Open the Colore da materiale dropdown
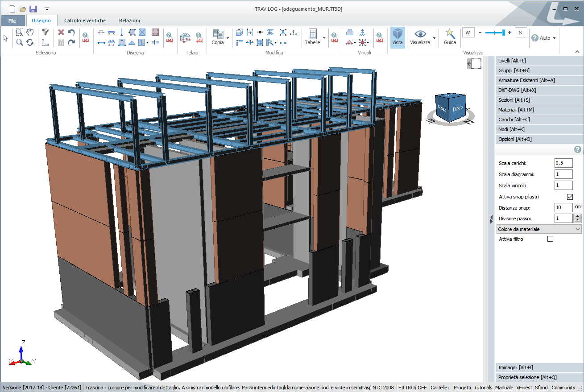 (539, 229)
